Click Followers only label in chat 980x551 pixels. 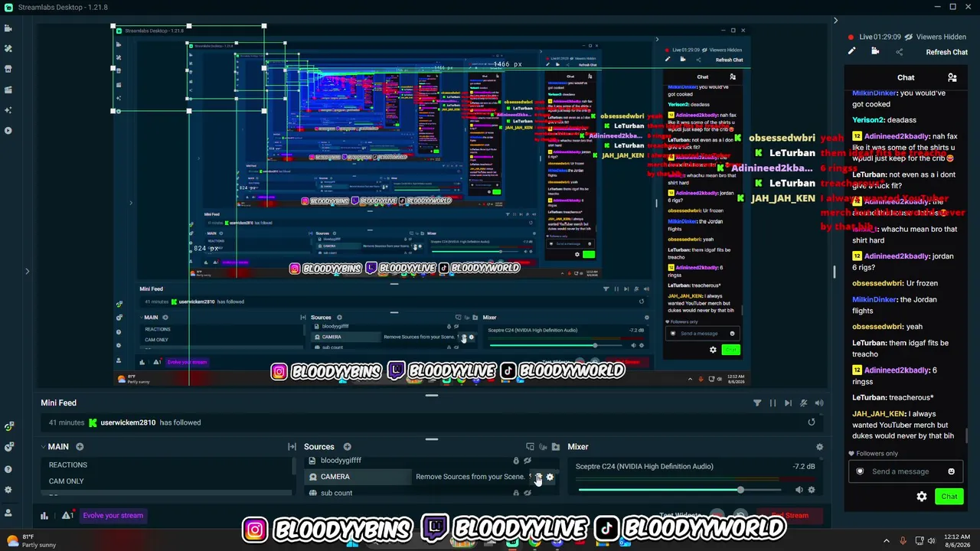(x=877, y=454)
